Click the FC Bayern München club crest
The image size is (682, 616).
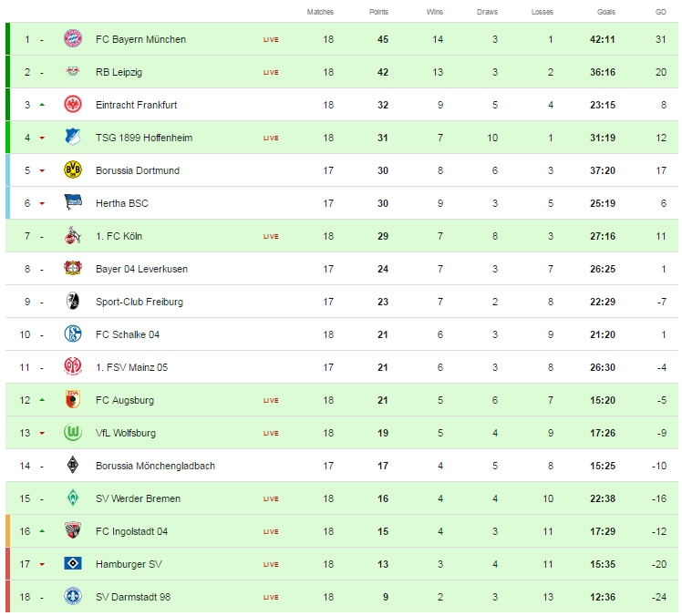[73, 39]
